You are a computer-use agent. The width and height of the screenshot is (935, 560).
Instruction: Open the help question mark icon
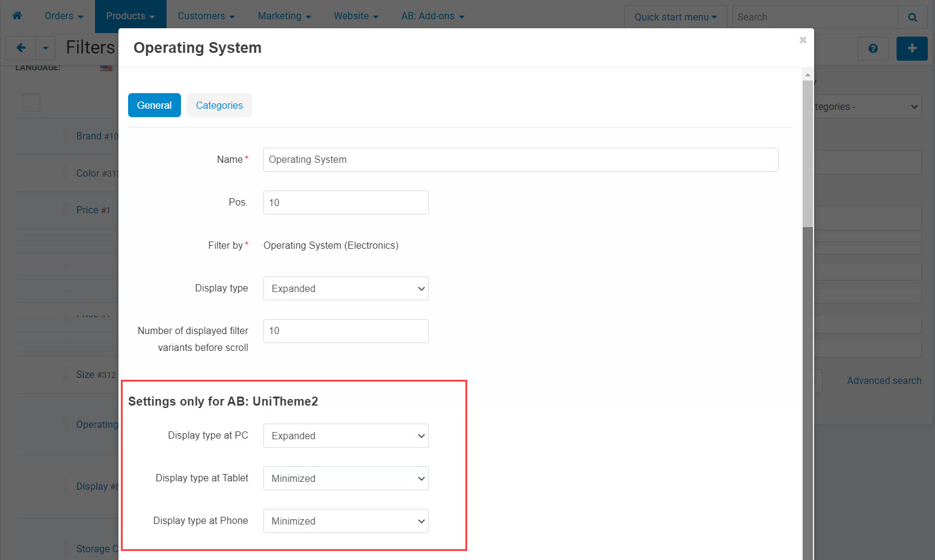(873, 49)
